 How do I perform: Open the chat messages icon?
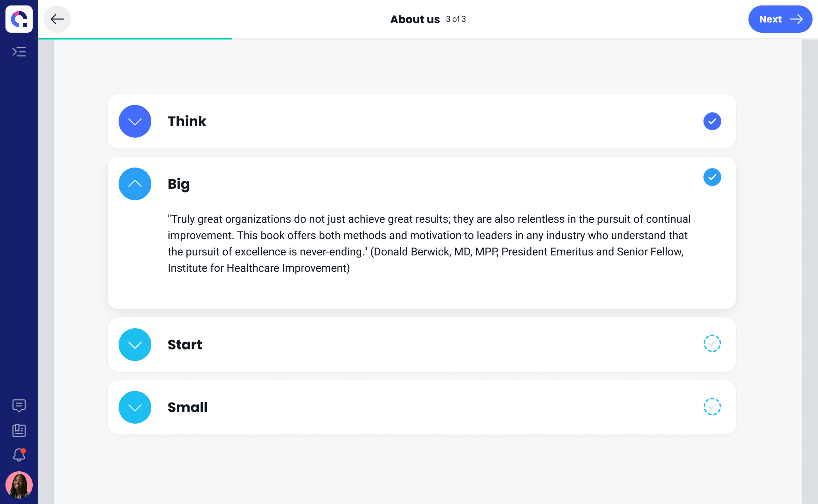(19, 405)
